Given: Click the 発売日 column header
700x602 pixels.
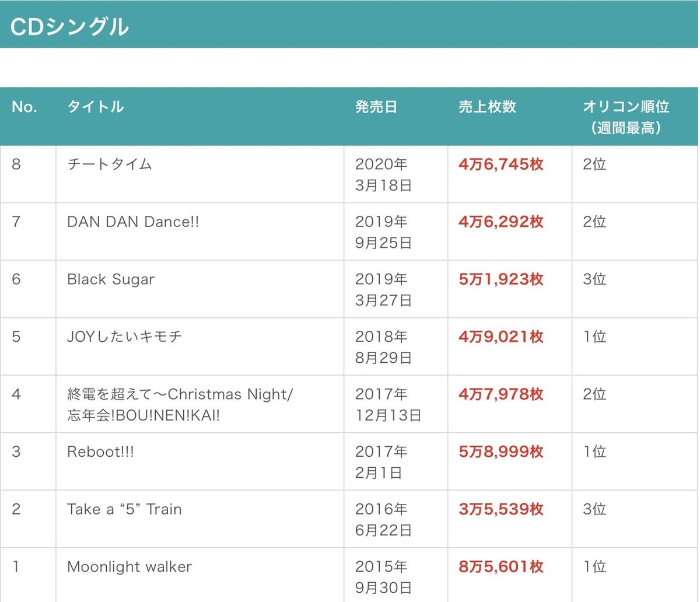Looking at the screenshot, I should tap(376, 107).
